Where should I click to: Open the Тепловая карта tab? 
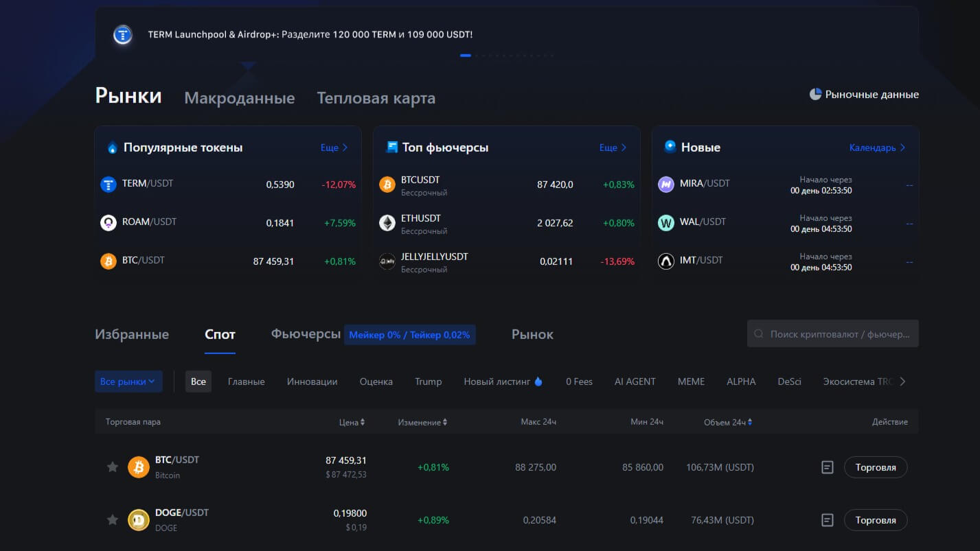[376, 98]
